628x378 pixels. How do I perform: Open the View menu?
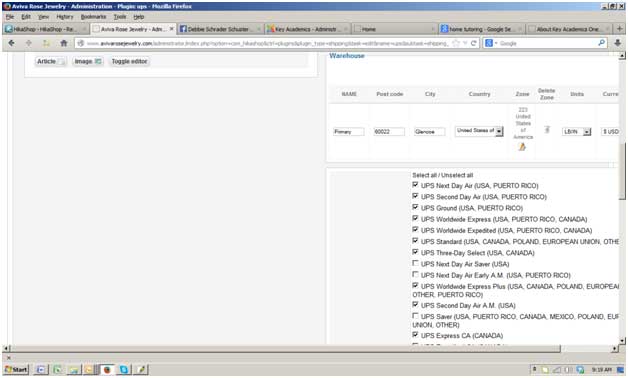(x=43, y=17)
